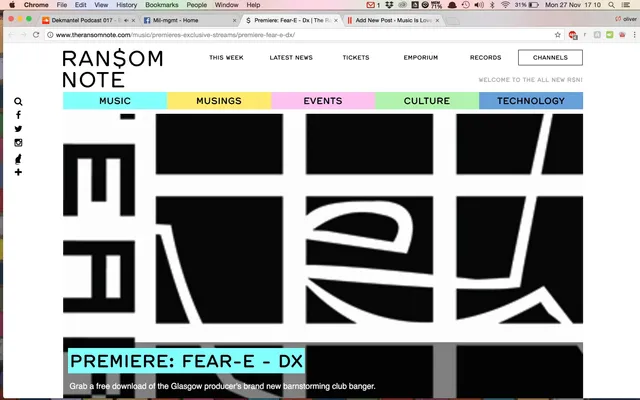Viewport: 640px width, 400px height.
Task: Click the Premiere: Fear-E - DX headline
Action: [187, 361]
